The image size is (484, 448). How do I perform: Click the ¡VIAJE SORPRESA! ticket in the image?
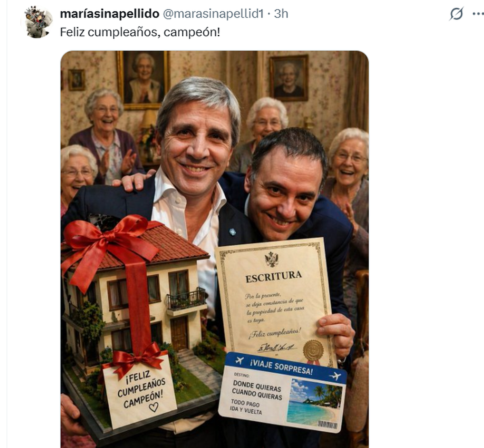(x=282, y=391)
